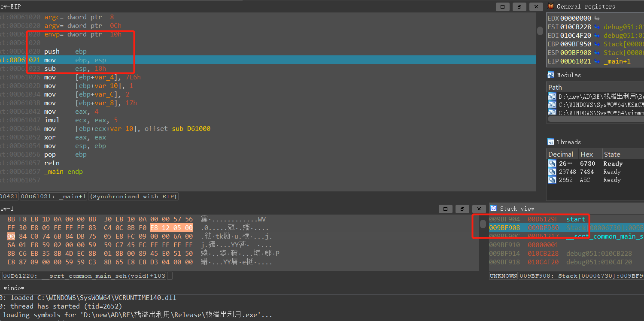
Task: Click the module icon for the MSACM path row
Action: [x=553, y=105]
